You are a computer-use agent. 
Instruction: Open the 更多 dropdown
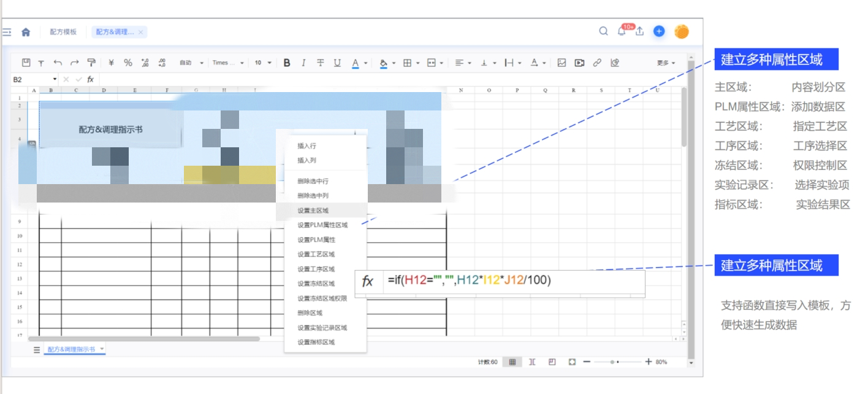(x=666, y=63)
